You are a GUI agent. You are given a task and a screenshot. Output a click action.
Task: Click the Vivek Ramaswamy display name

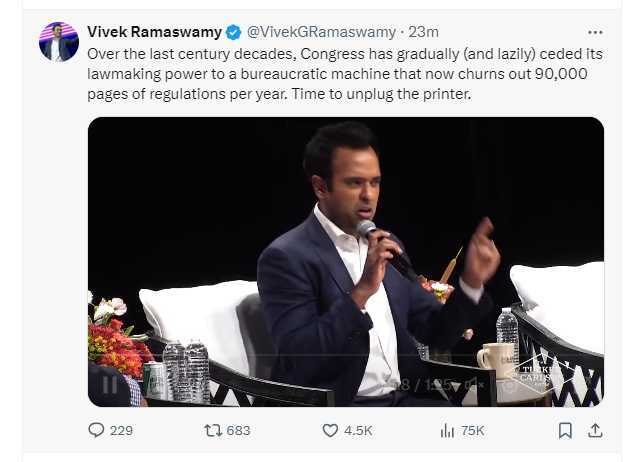(153, 32)
